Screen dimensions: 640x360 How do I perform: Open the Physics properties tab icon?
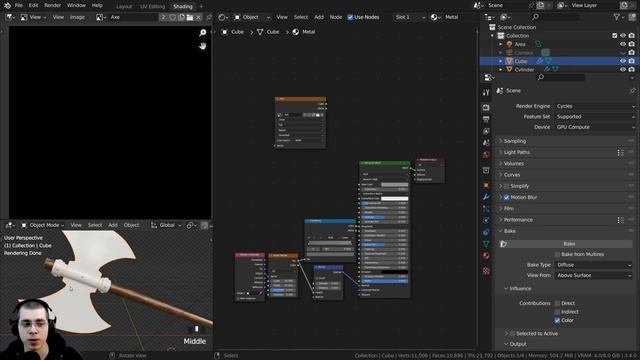[486, 220]
